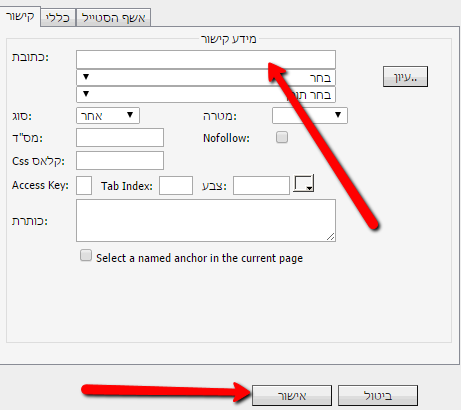
Task: Enable the Nofollow checkbox
Action: click(282, 137)
